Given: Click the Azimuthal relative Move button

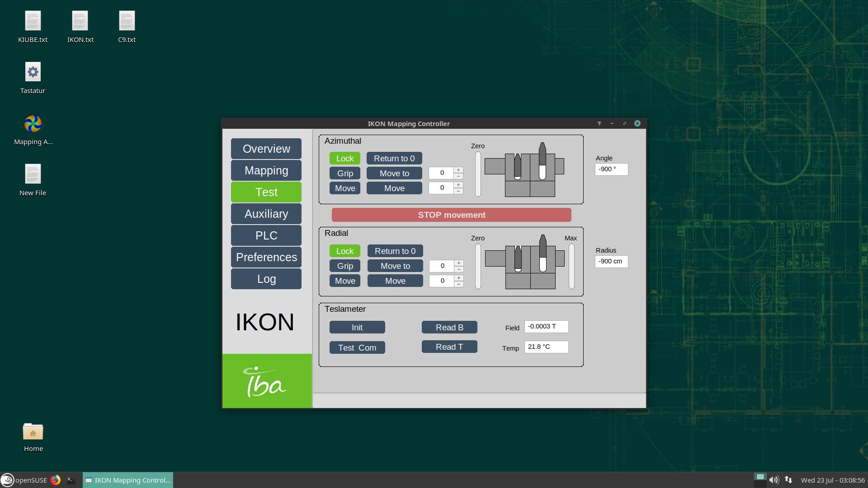Looking at the screenshot, I should (394, 188).
